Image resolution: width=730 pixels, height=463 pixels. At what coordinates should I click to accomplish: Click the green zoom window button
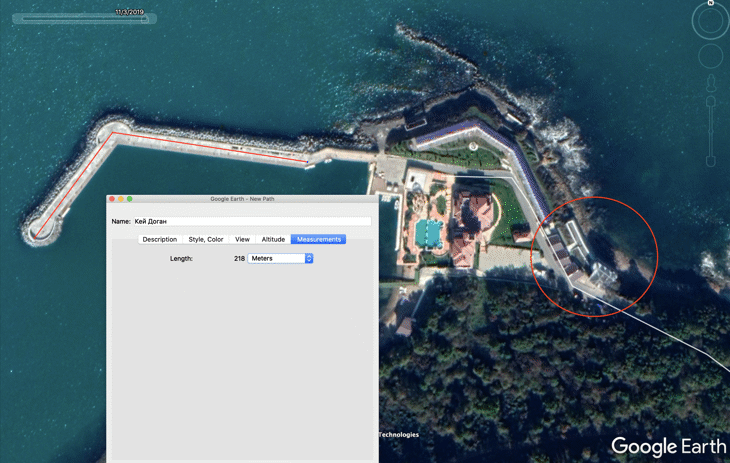click(x=129, y=199)
